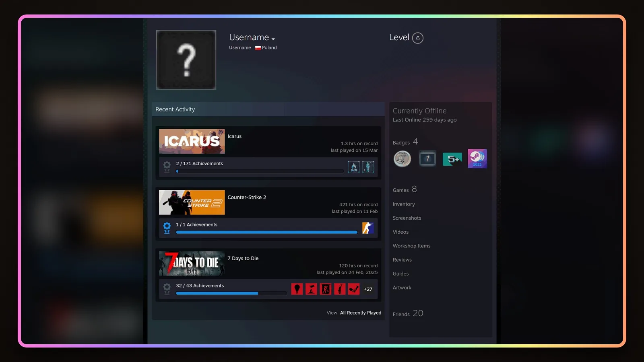Open the 7 Days to Die banner
The width and height of the screenshot is (644, 362).
tap(192, 263)
